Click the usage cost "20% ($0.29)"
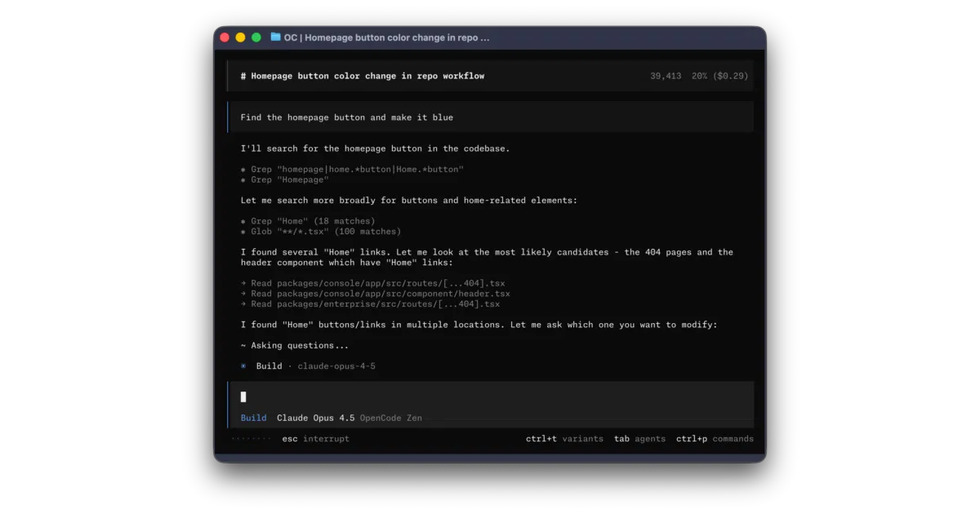The image size is (980, 514). [x=719, y=76]
